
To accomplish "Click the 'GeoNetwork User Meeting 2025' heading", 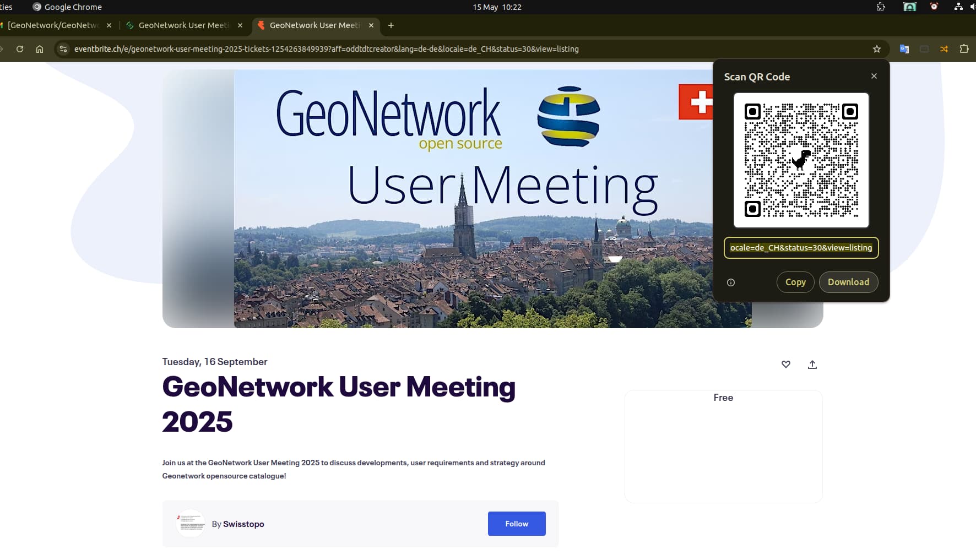I will [x=339, y=404].
